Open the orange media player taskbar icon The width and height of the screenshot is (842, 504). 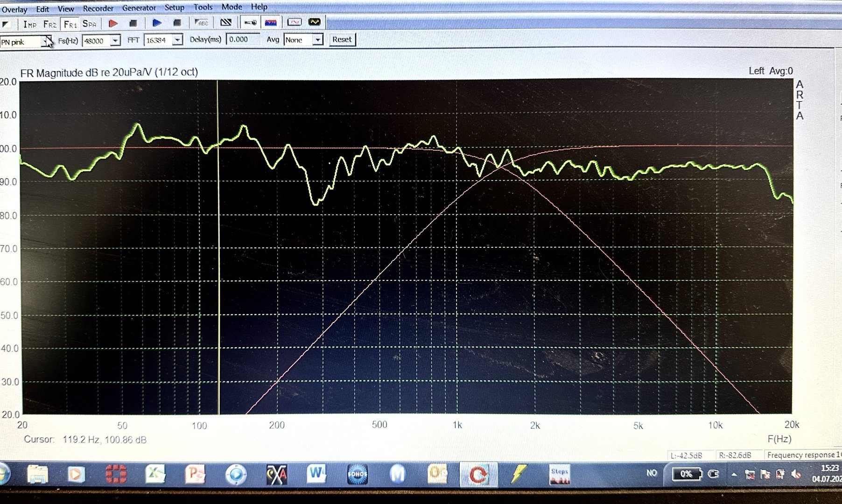(x=76, y=474)
